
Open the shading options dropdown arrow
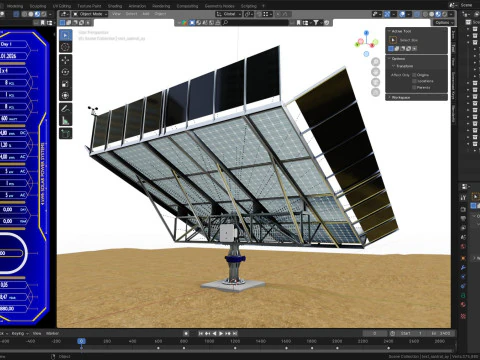451,14
